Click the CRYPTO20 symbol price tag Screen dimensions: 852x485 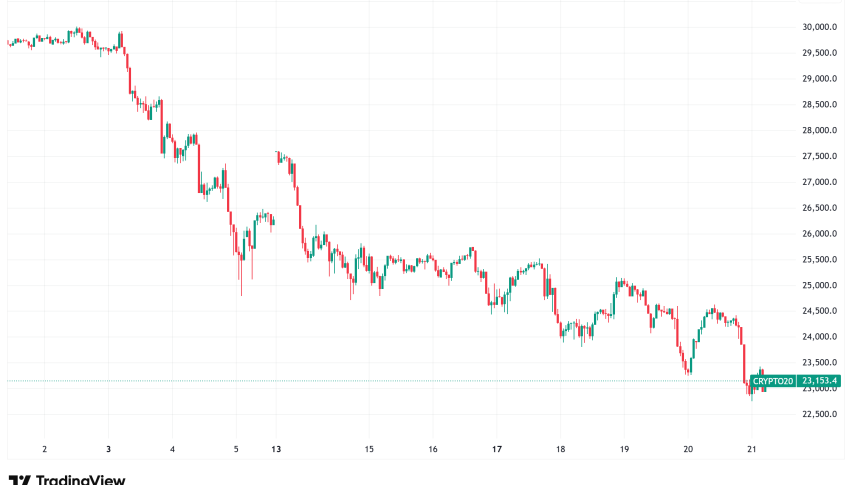pos(773,381)
